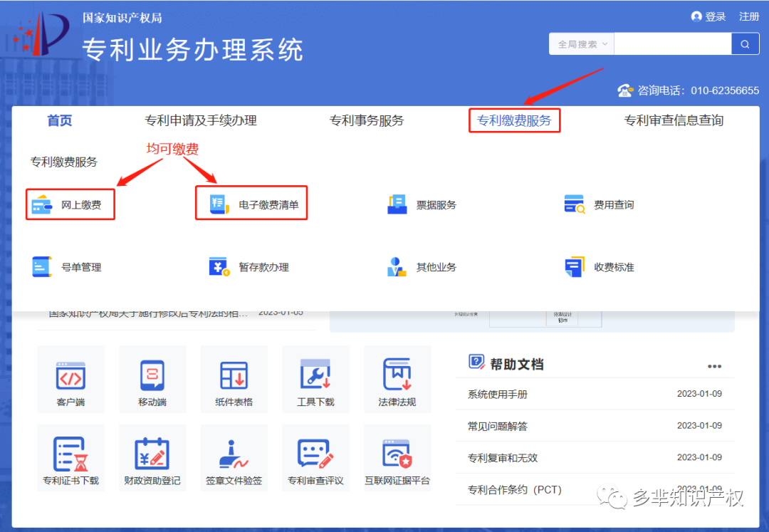Click the search text input field

pos(672,44)
